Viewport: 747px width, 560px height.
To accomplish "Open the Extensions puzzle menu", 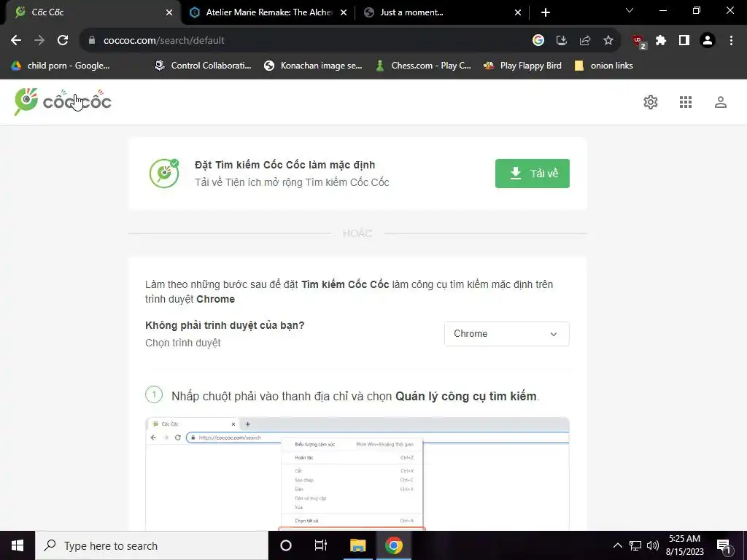I will 661,41.
